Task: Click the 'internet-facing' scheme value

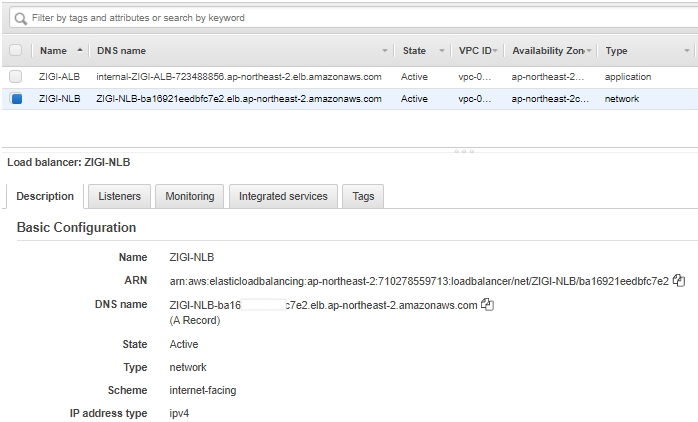Action: tap(203, 390)
